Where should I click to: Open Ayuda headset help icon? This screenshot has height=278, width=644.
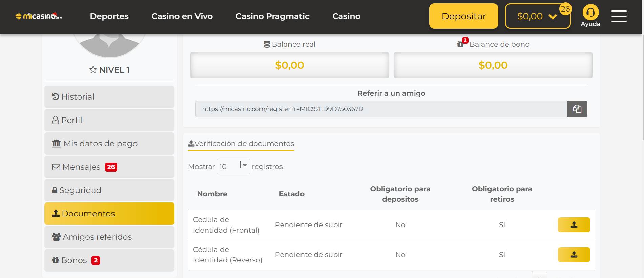click(x=590, y=13)
